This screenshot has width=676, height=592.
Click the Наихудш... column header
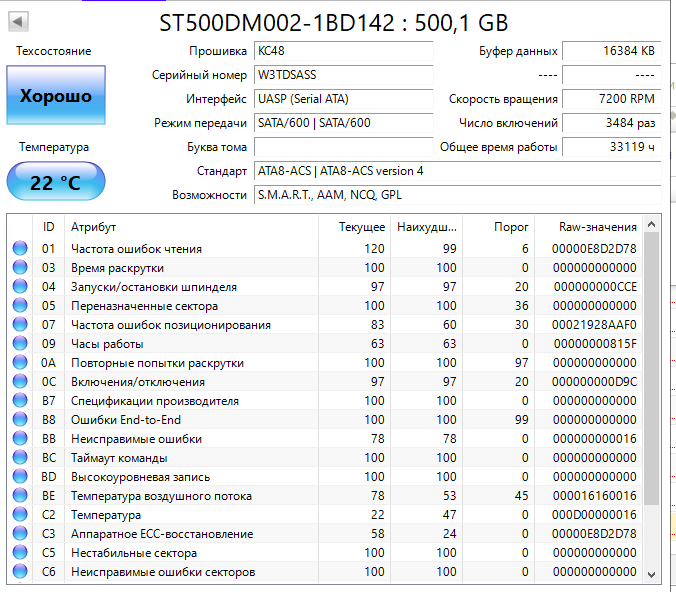coord(426,227)
